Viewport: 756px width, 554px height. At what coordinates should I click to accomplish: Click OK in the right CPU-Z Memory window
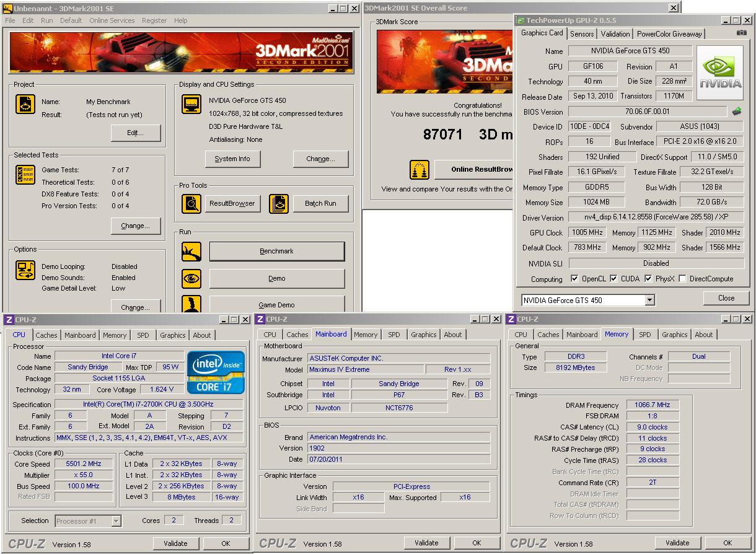pyautogui.click(x=727, y=543)
